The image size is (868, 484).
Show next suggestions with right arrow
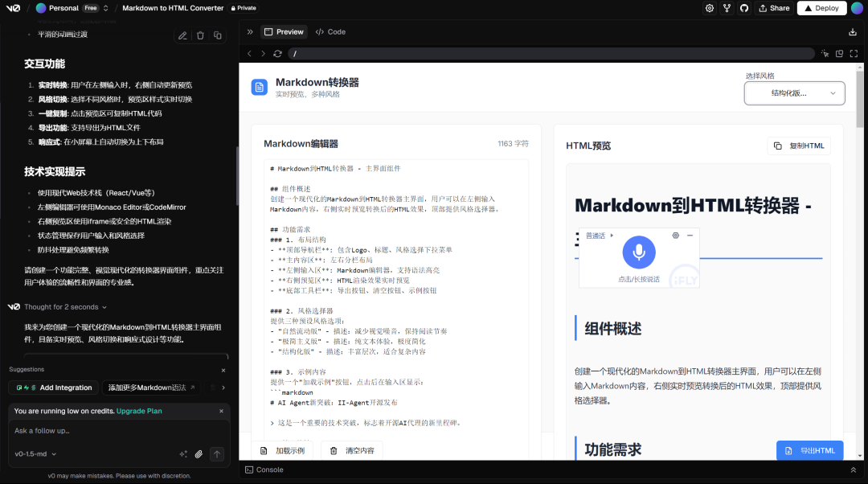click(x=223, y=388)
